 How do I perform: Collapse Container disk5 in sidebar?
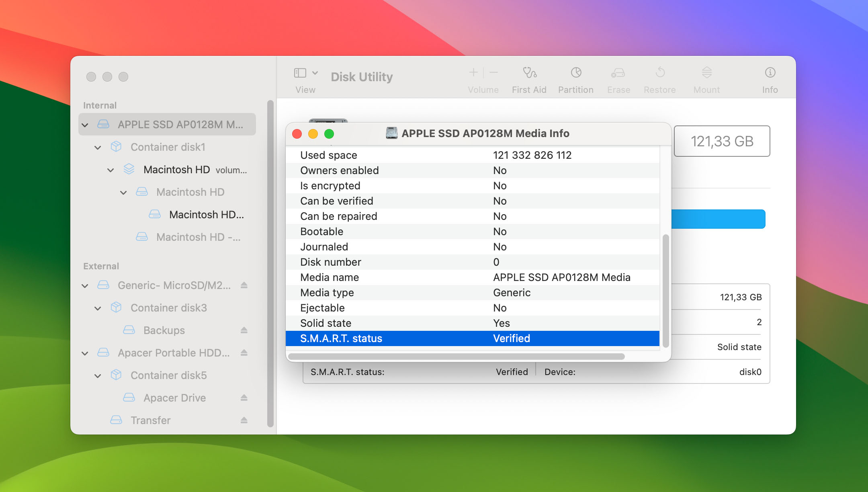tap(98, 376)
